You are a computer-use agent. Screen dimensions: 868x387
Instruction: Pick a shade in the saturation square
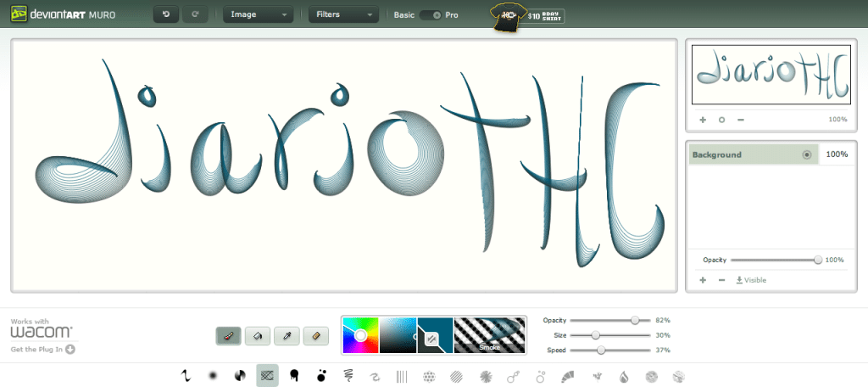398,335
